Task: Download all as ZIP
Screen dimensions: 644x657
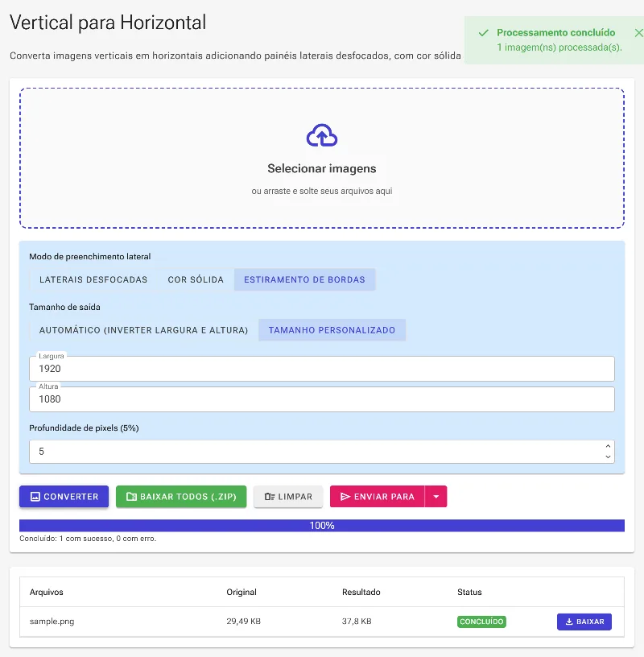Action: [181, 497]
